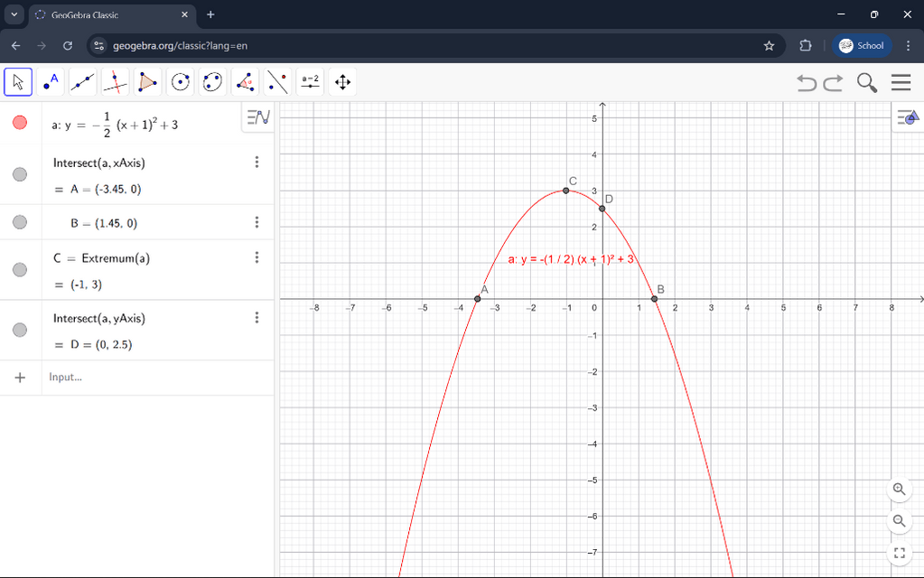
Task: Select the Point tool
Action: point(51,82)
